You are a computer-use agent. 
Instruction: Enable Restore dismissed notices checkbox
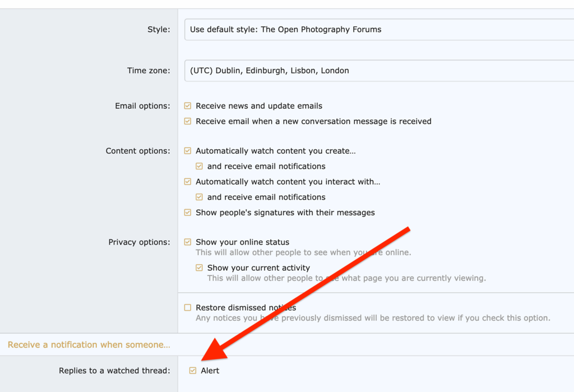coord(188,308)
